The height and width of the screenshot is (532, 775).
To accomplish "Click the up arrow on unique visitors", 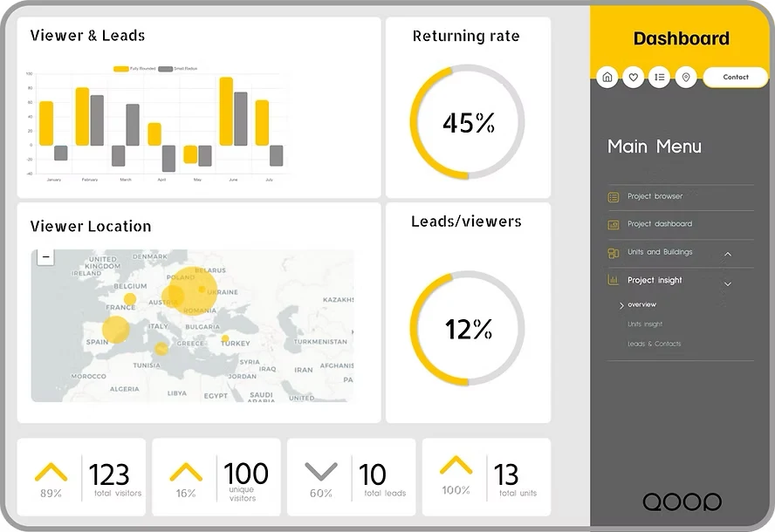I will pos(186,472).
